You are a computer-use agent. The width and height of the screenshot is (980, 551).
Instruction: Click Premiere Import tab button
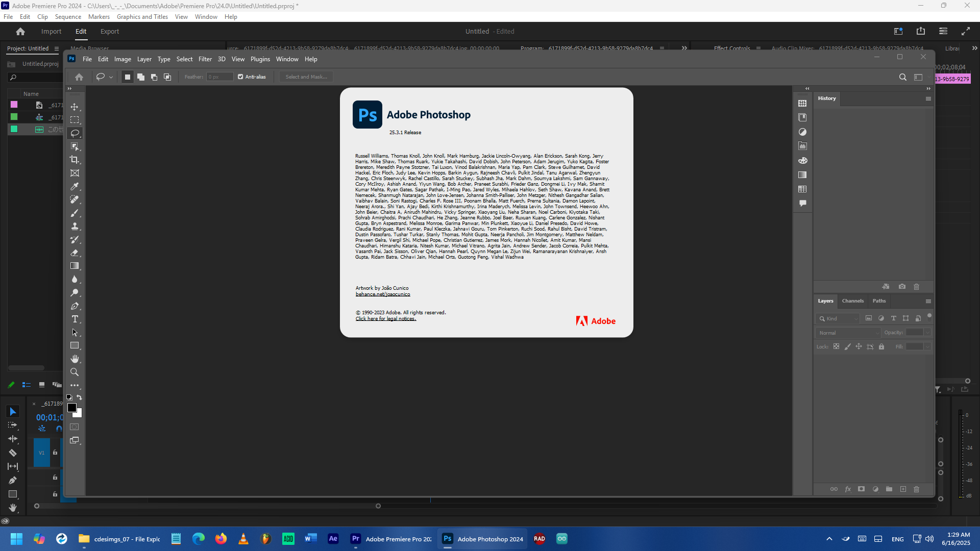[51, 32]
